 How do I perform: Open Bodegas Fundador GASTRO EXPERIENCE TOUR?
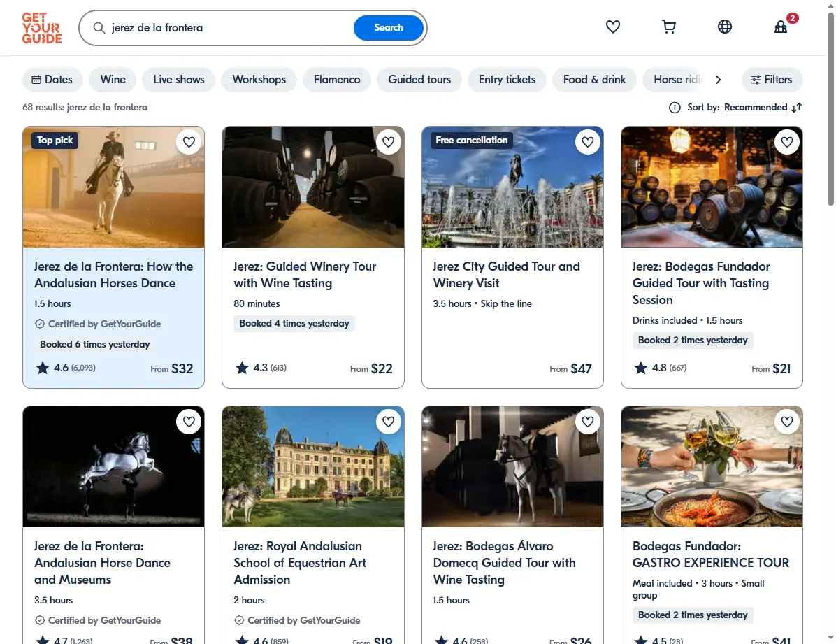point(711,554)
